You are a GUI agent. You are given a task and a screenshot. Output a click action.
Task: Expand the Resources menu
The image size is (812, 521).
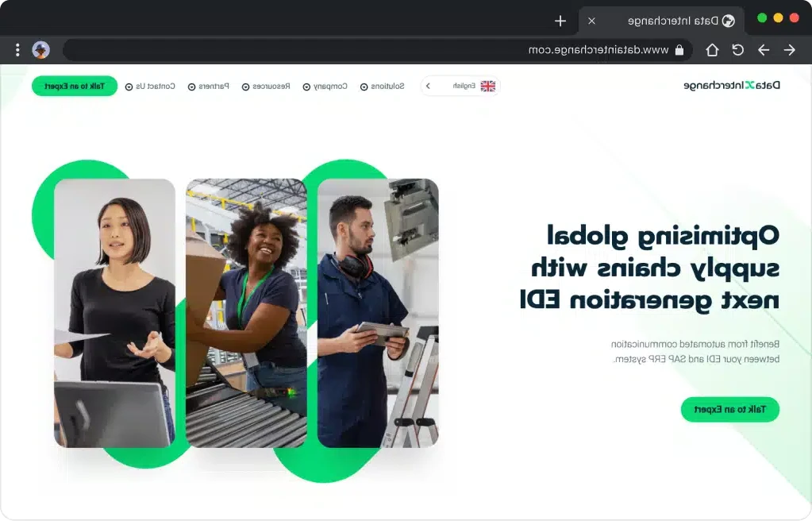point(266,86)
